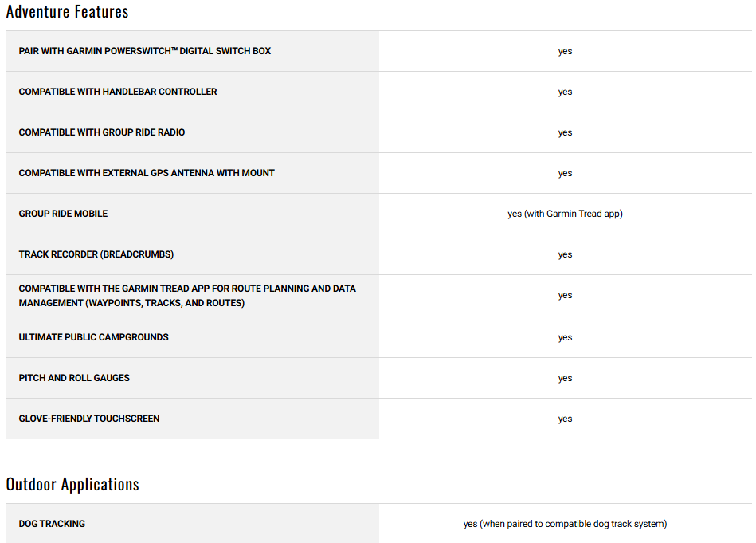The image size is (756, 543).
Task: Click Track Recorder (Breadcrumbs) label
Action: click(96, 254)
